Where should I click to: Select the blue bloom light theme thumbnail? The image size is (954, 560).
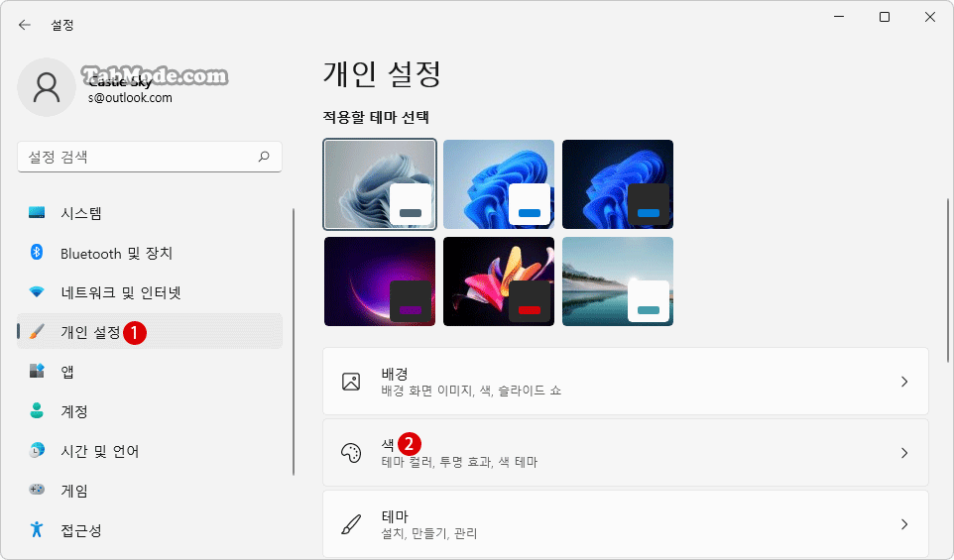[499, 184]
